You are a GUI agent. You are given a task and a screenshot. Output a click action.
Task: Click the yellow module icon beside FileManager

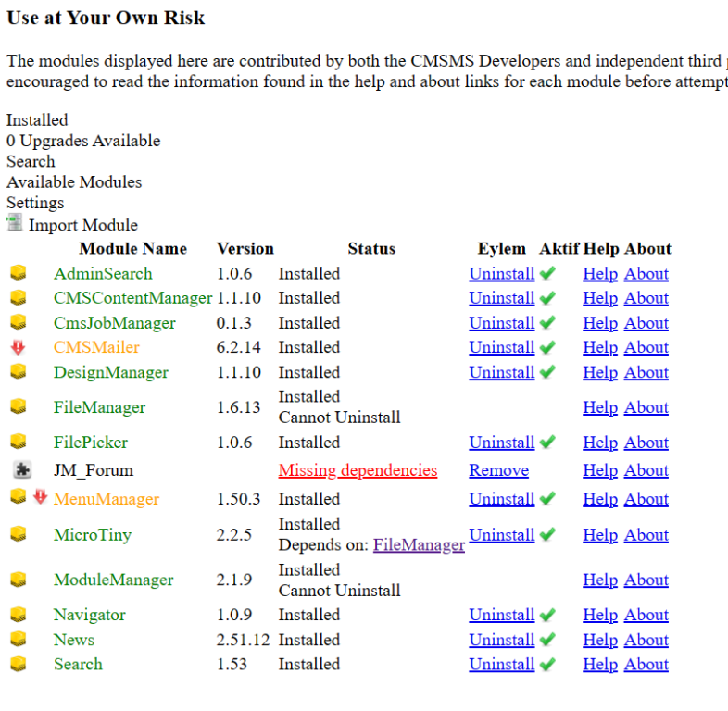coord(18,406)
